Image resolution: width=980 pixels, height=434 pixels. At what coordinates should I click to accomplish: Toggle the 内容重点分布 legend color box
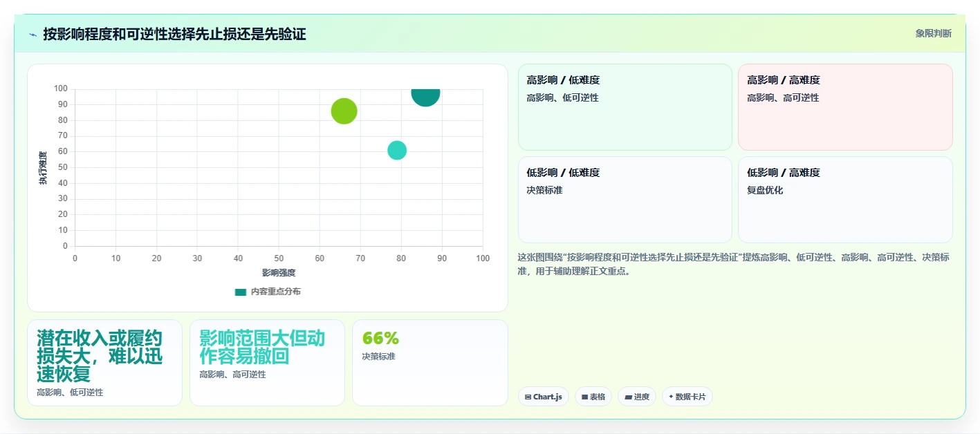(x=241, y=292)
